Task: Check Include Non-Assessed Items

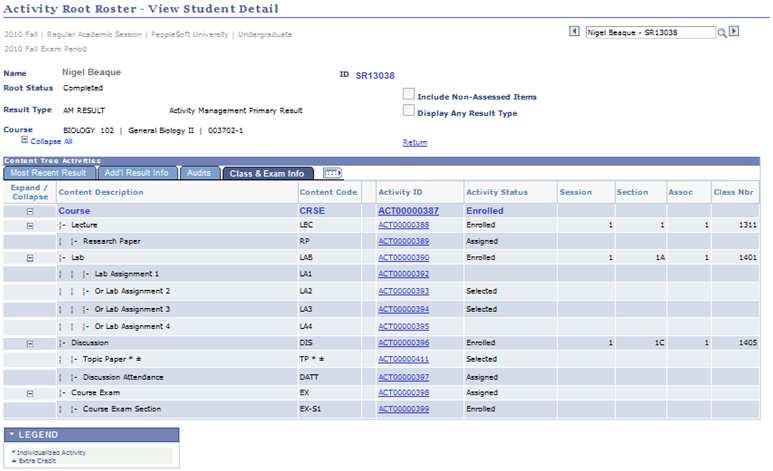Action: tap(408, 94)
